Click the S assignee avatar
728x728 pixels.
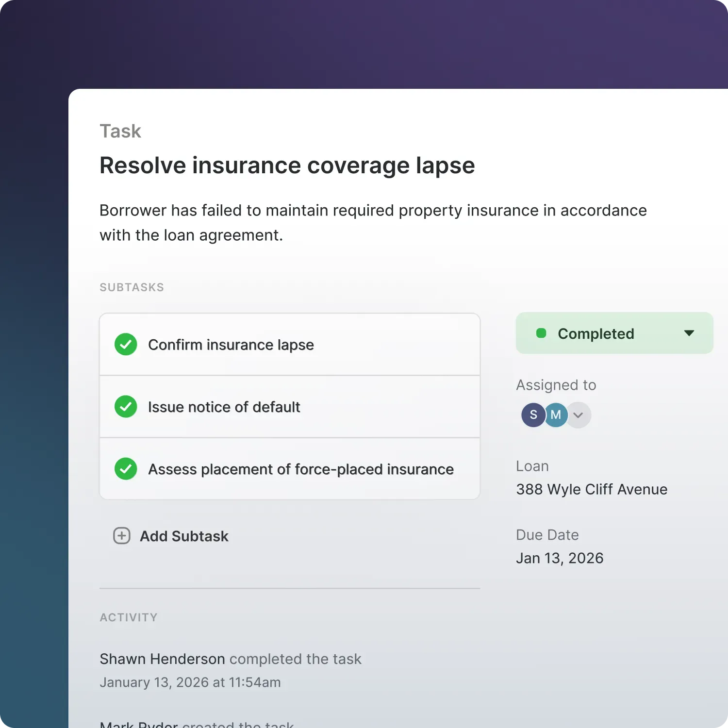click(x=533, y=415)
